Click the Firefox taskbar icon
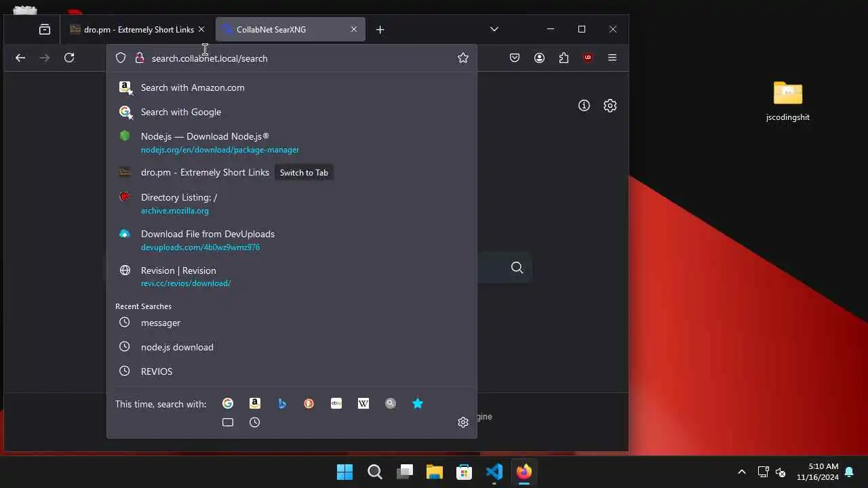868x488 pixels. click(x=524, y=472)
